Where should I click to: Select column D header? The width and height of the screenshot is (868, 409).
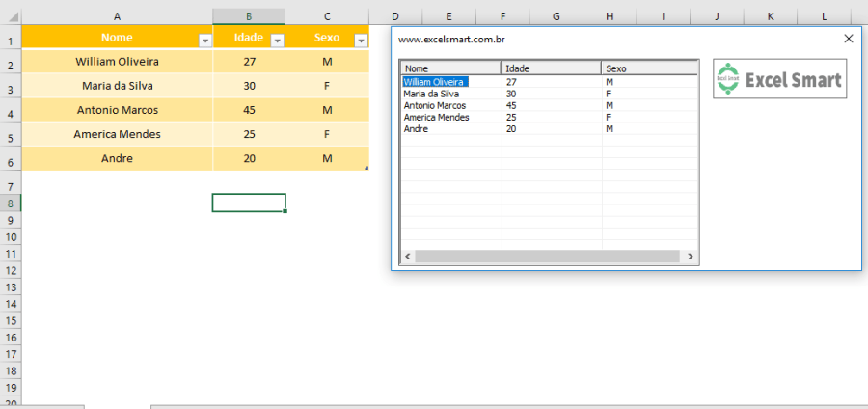[395, 17]
